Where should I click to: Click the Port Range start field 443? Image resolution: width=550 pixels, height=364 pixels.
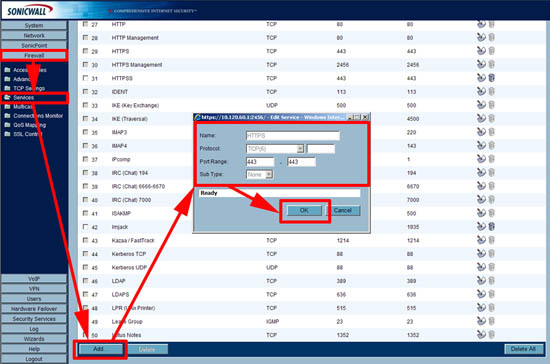point(260,162)
